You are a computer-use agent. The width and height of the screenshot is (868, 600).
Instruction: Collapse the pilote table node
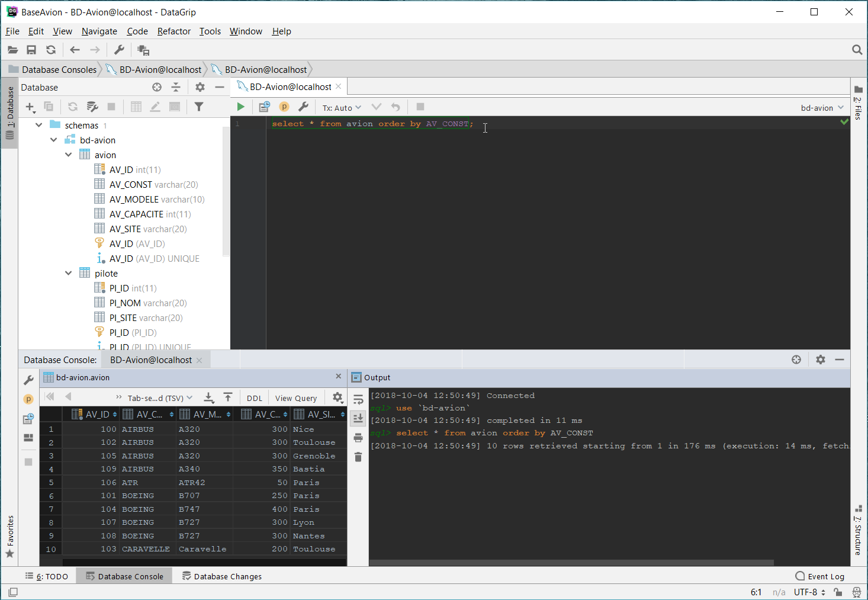[x=68, y=273]
